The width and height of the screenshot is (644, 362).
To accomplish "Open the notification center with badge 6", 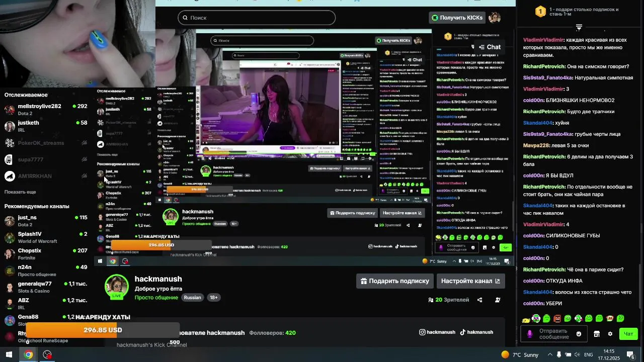I will click(x=631, y=354).
